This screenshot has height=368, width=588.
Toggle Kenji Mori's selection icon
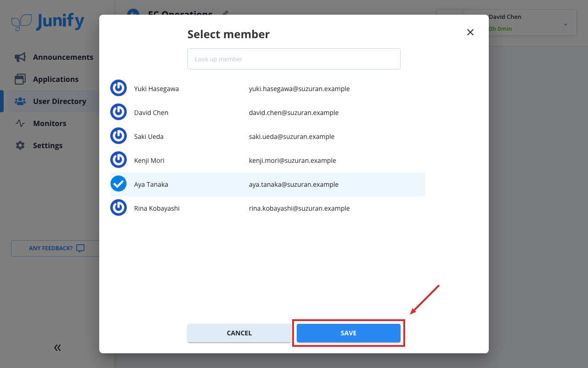(x=119, y=161)
